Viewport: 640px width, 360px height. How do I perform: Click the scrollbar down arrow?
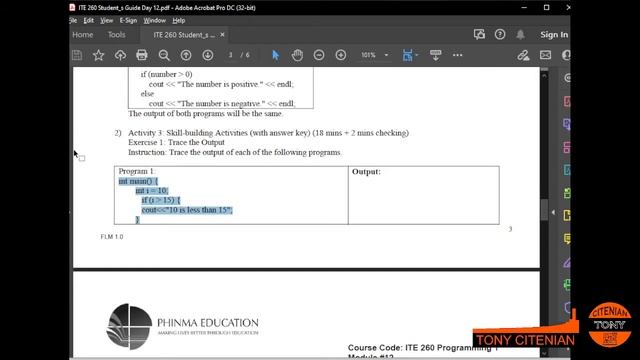click(544, 353)
